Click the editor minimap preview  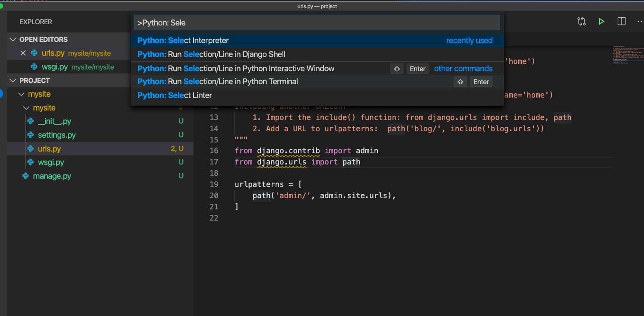coord(628,55)
